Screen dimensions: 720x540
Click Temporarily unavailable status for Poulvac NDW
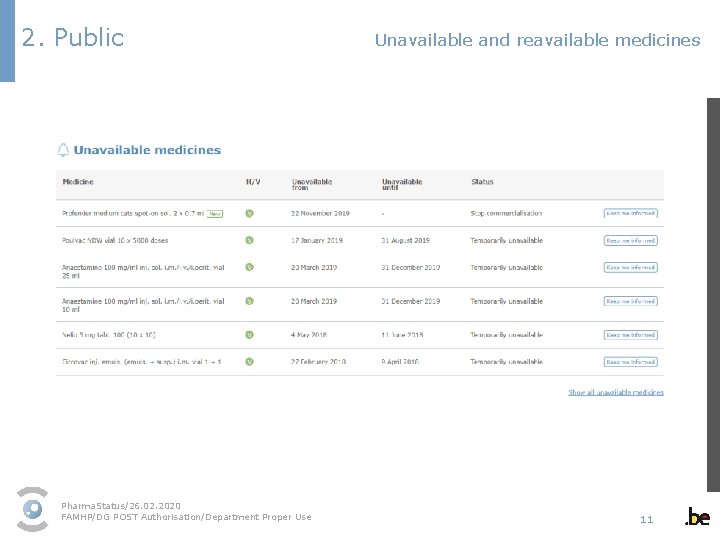tap(506, 240)
